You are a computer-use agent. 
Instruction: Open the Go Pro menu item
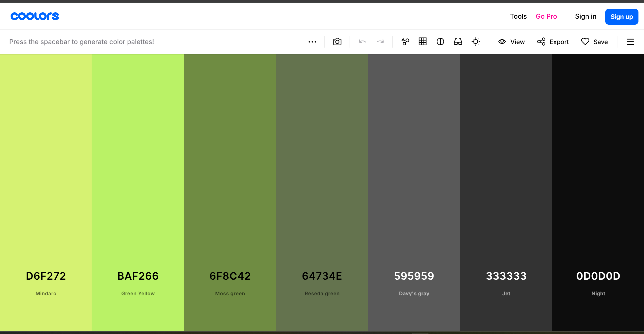(546, 16)
